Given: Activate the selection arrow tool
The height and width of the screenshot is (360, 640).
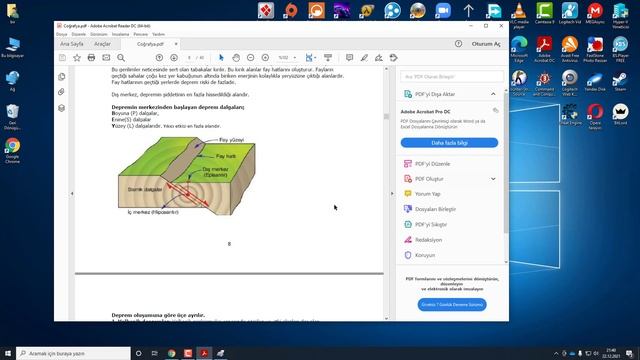Looking at the screenshot, I should tap(221, 58).
